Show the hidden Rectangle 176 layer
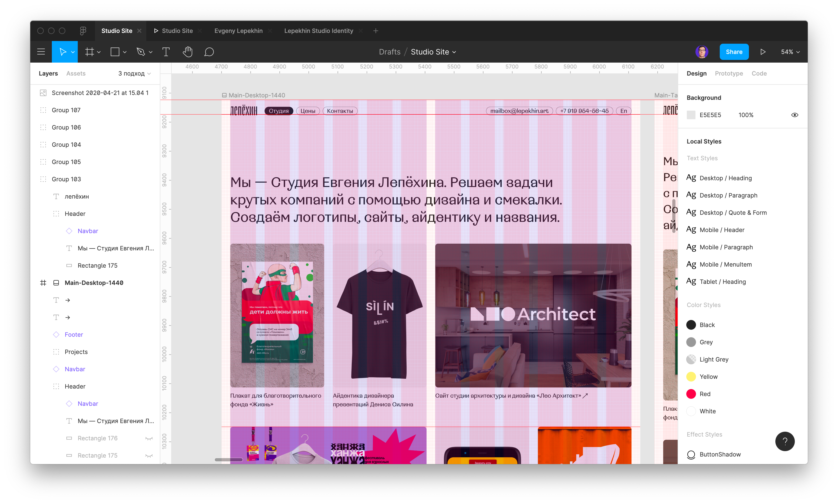The height and width of the screenshot is (504, 838). click(149, 438)
